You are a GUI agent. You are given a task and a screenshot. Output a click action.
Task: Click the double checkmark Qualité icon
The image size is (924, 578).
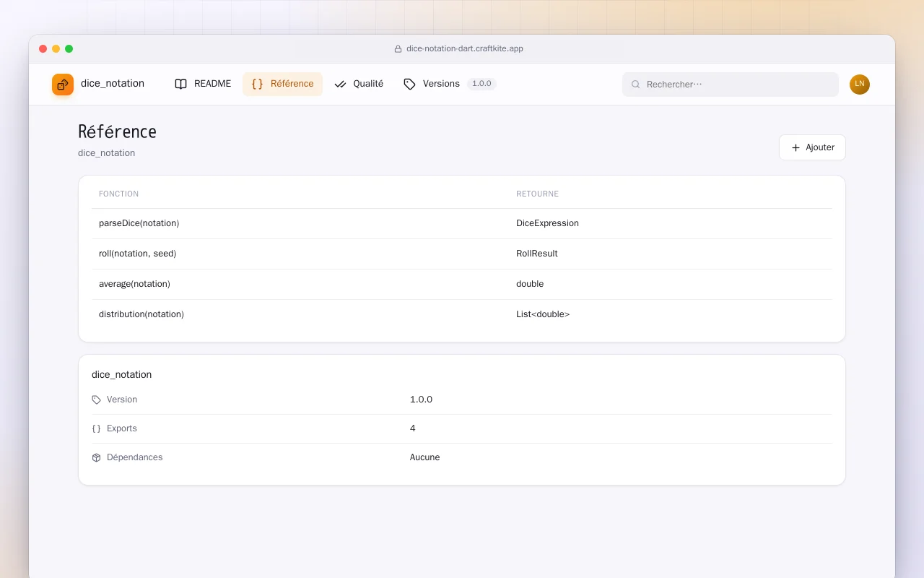(x=341, y=84)
